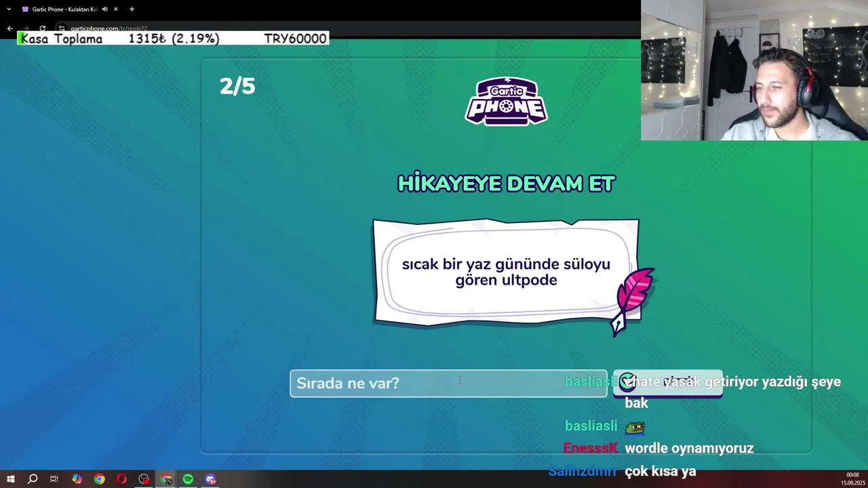Viewport: 868px width, 488px height.
Task: Reload the Gartic Phone page
Action: pos(42,28)
